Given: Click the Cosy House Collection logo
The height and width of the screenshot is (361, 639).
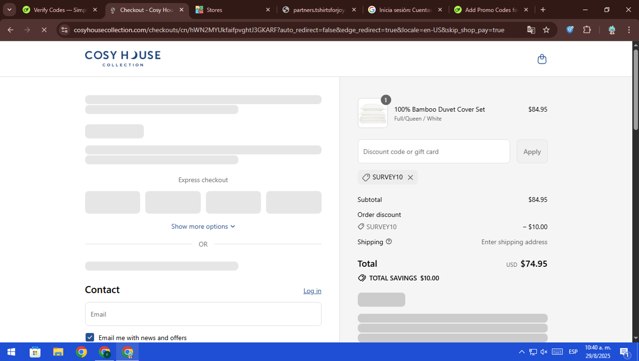Looking at the screenshot, I should coord(123,58).
